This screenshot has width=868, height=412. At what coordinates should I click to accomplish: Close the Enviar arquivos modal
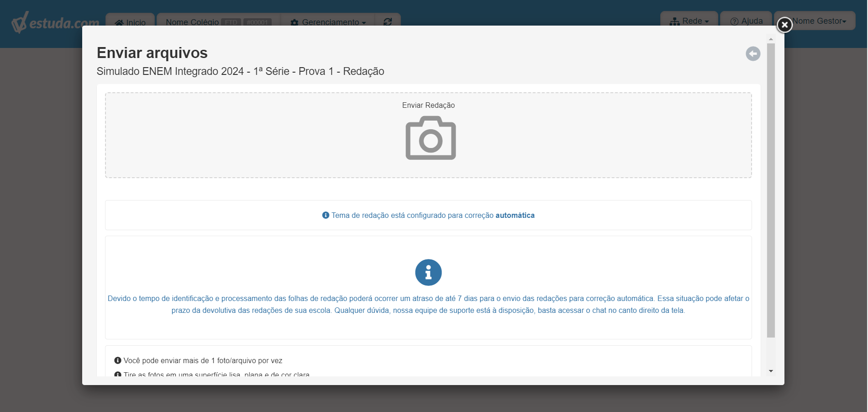[x=784, y=25]
